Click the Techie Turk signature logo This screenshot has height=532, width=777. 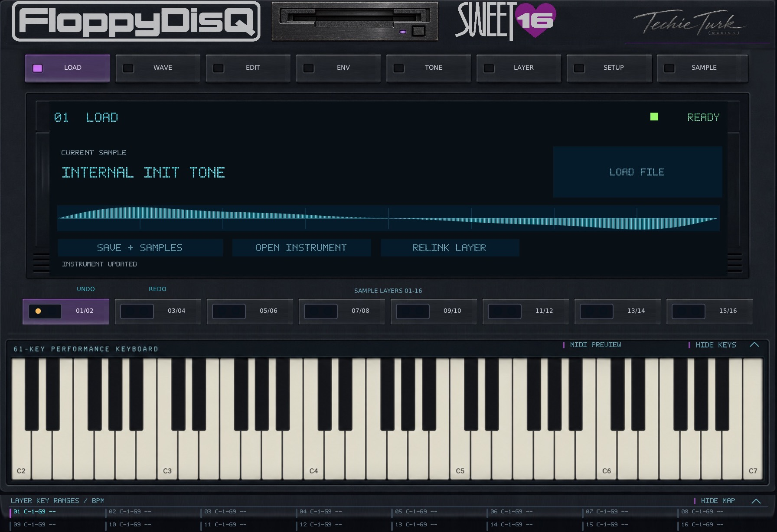(x=691, y=23)
